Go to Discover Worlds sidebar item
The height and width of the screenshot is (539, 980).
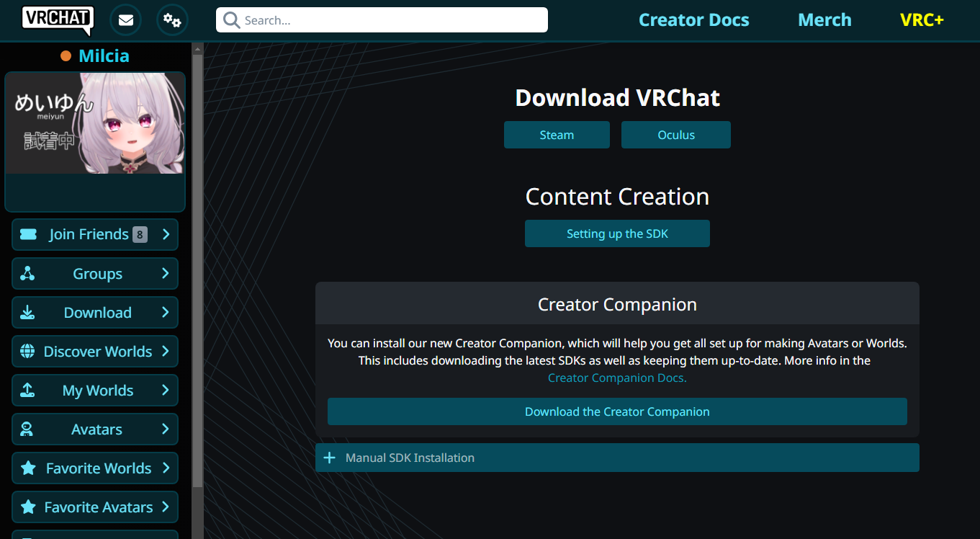click(95, 351)
